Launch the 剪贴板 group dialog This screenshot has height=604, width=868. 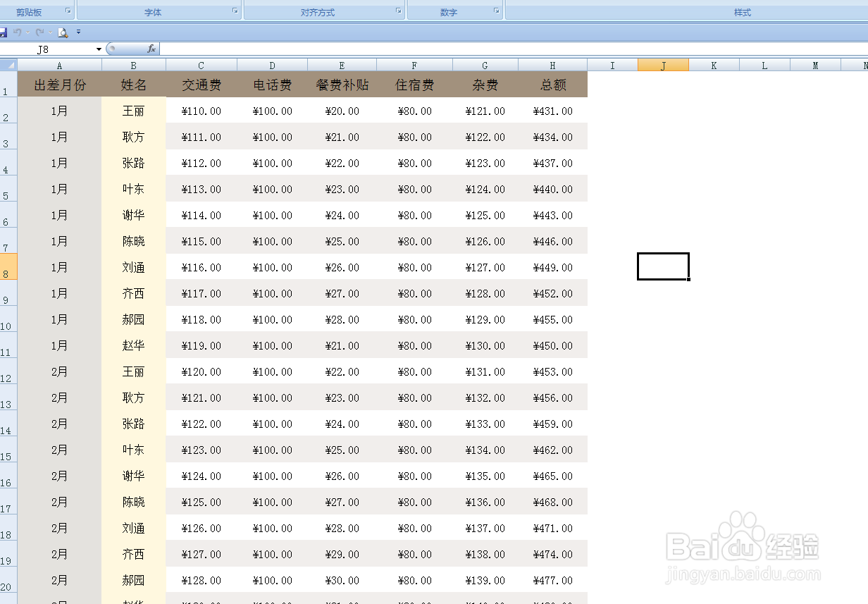pos(68,11)
